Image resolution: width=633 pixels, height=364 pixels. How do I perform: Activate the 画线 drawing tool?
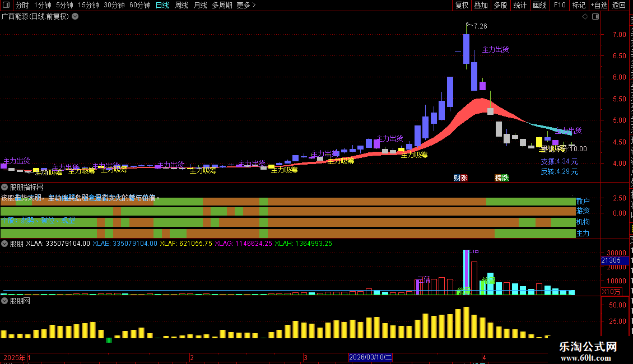point(540,5)
